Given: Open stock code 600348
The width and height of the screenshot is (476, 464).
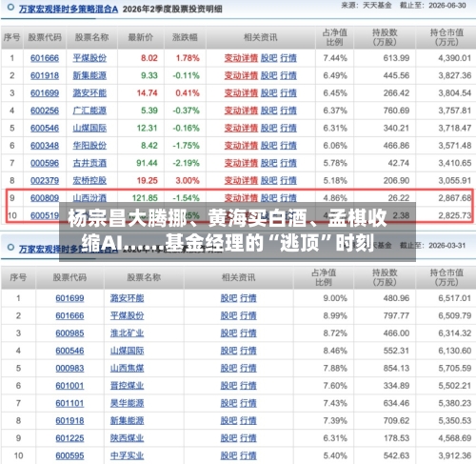Looking at the screenshot, I should pos(45,146).
